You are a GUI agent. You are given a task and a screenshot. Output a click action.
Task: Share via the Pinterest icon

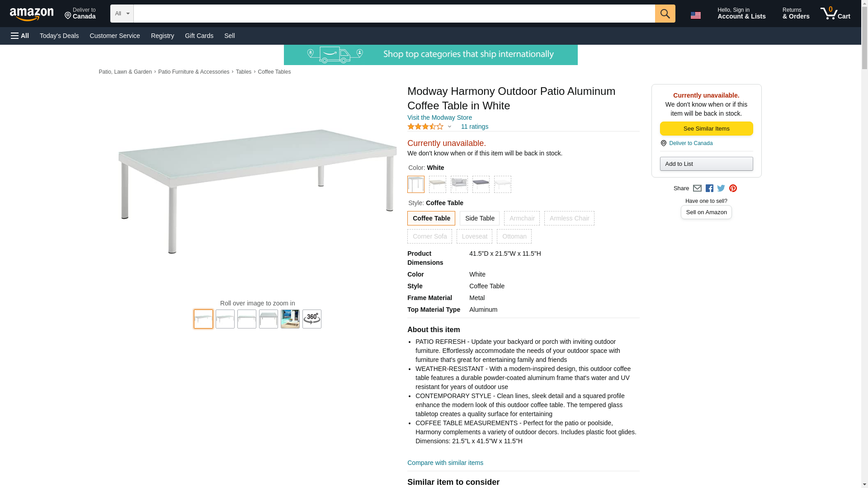tap(733, 188)
